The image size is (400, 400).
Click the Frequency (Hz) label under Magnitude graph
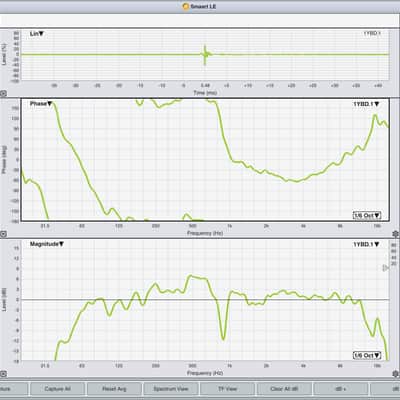(205, 373)
